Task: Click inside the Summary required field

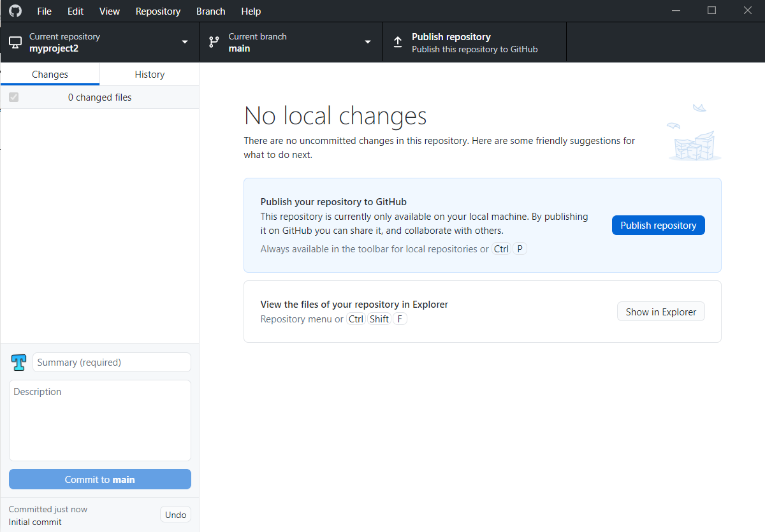Action: point(112,362)
